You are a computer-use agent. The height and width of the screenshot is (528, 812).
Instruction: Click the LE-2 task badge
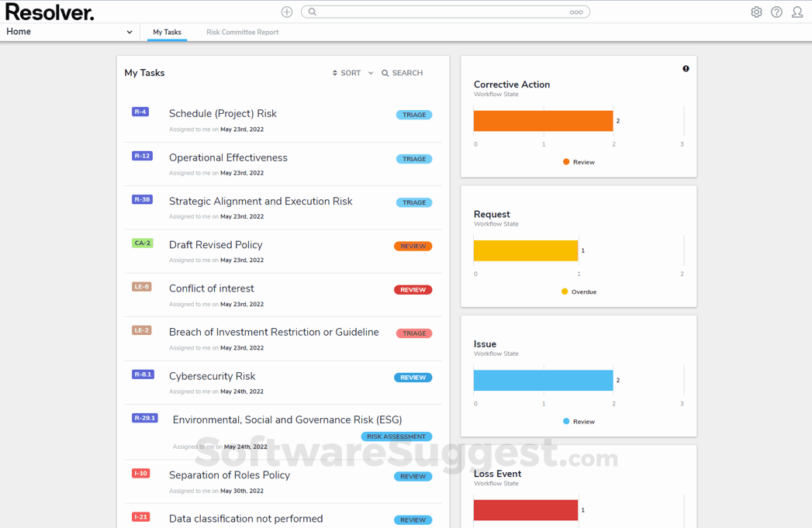(x=142, y=330)
